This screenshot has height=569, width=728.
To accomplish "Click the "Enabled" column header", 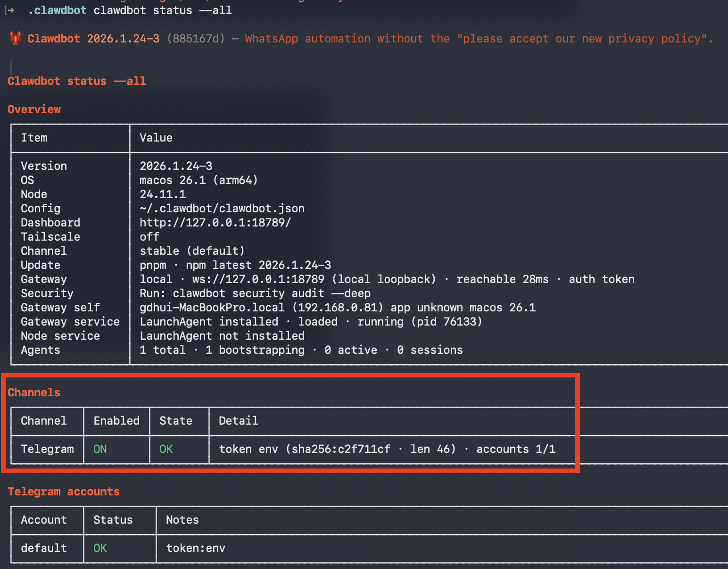I will [x=116, y=421].
